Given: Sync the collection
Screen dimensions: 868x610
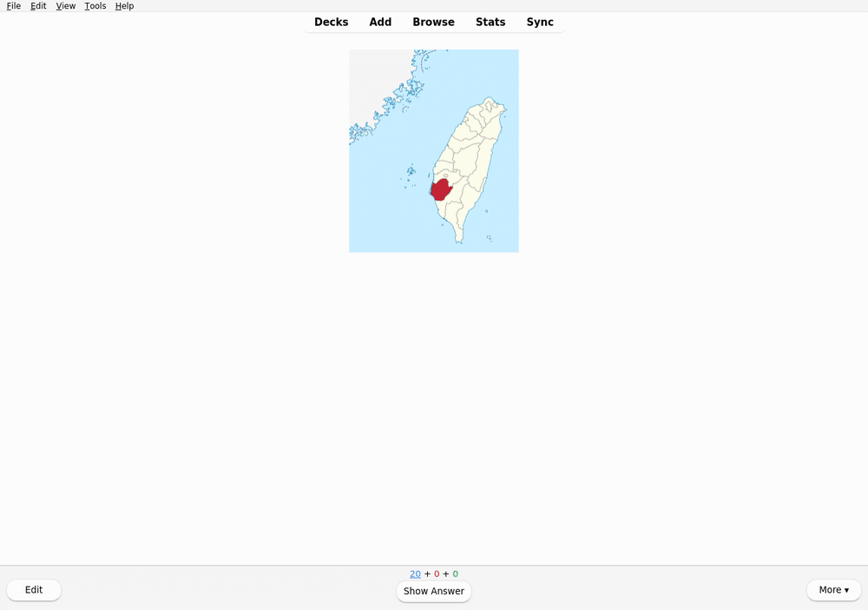Looking at the screenshot, I should 540,23.
